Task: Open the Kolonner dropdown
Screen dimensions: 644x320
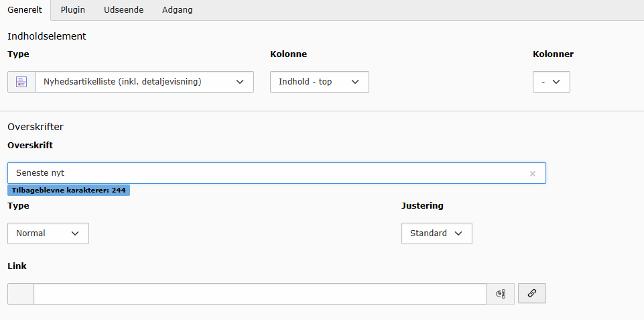Action: point(551,82)
